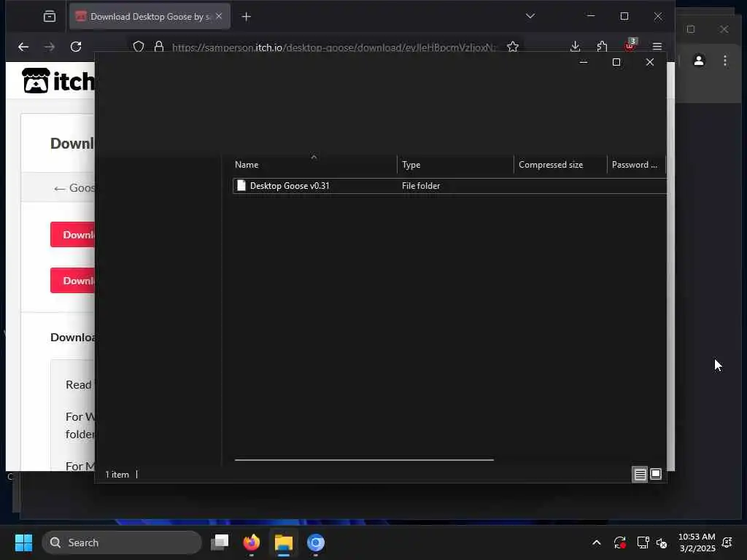Open the Firefox hamburger menu
This screenshot has height=560, width=747.
(x=657, y=47)
